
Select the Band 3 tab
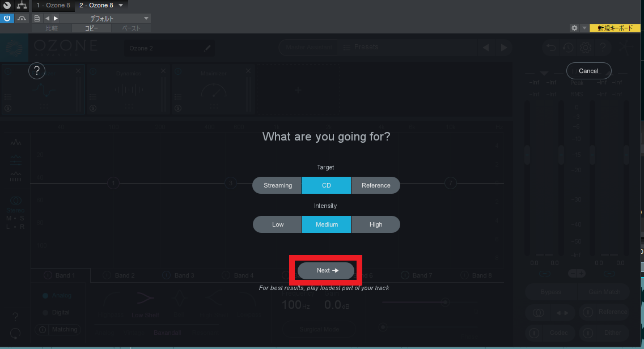coord(179,275)
